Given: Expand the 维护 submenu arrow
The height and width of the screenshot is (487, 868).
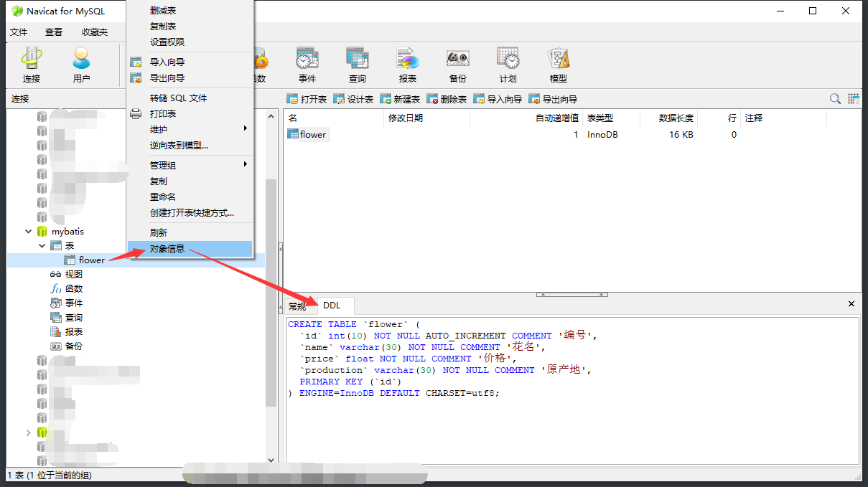Looking at the screenshot, I should point(246,128).
